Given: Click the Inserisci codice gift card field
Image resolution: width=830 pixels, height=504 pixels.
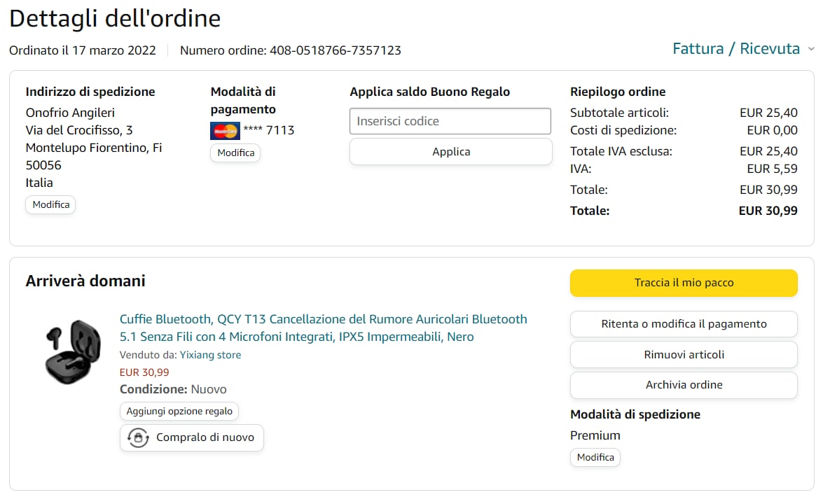Looking at the screenshot, I should (450, 121).
